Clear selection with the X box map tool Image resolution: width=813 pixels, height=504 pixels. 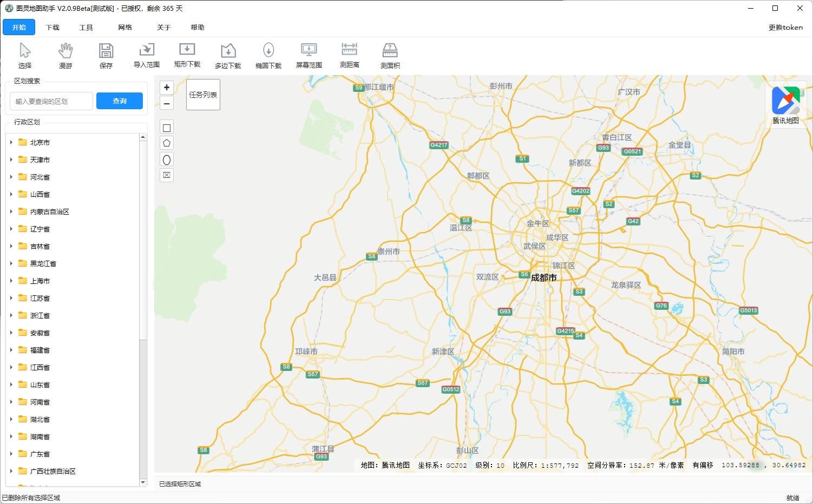(167, 175)
